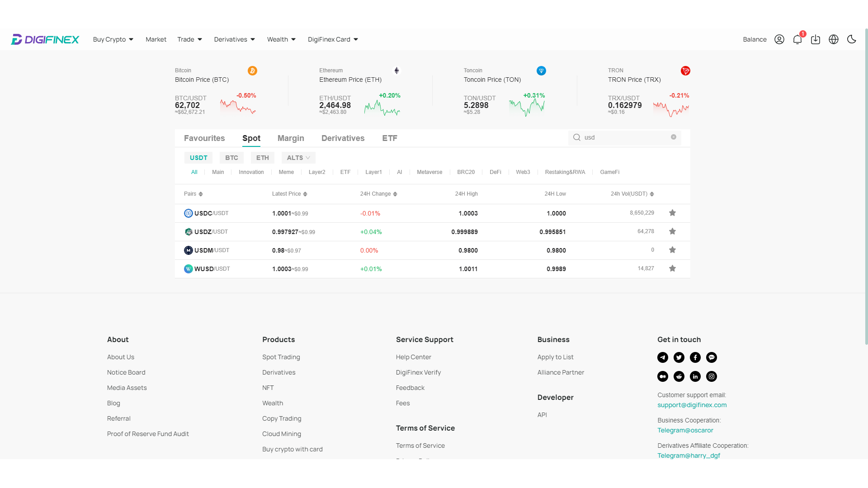Viewport: 868px width, 488px height.
Task: Select the ETH quote filter
Action: point(263,158)
